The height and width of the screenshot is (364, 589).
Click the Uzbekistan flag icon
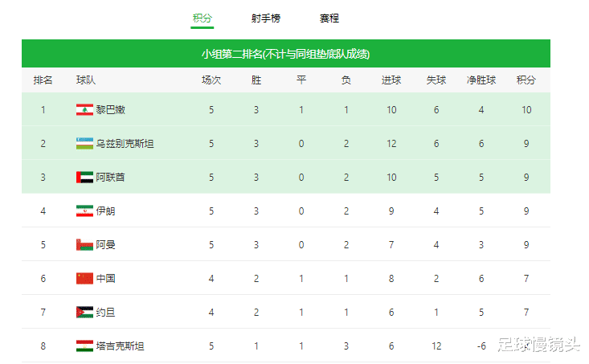(84, 144)
